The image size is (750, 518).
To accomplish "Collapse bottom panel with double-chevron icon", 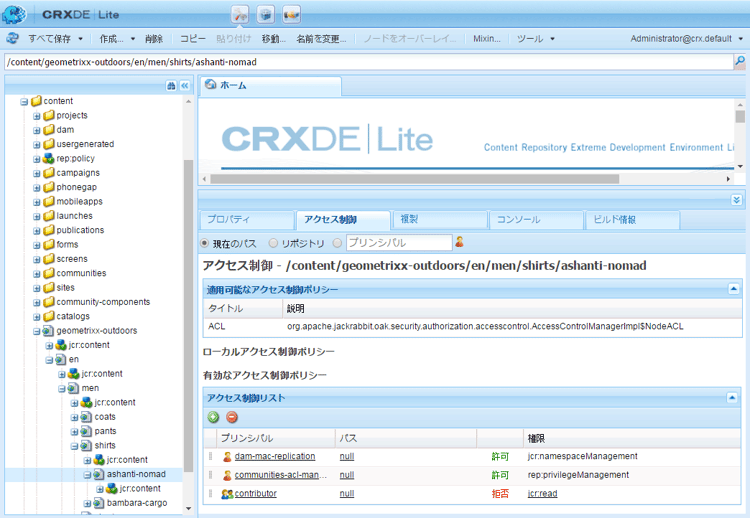I will [x=737, y=199].
